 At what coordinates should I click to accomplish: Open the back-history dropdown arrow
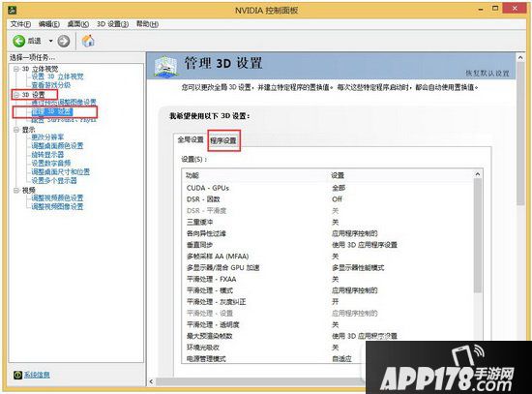(50, 41)
